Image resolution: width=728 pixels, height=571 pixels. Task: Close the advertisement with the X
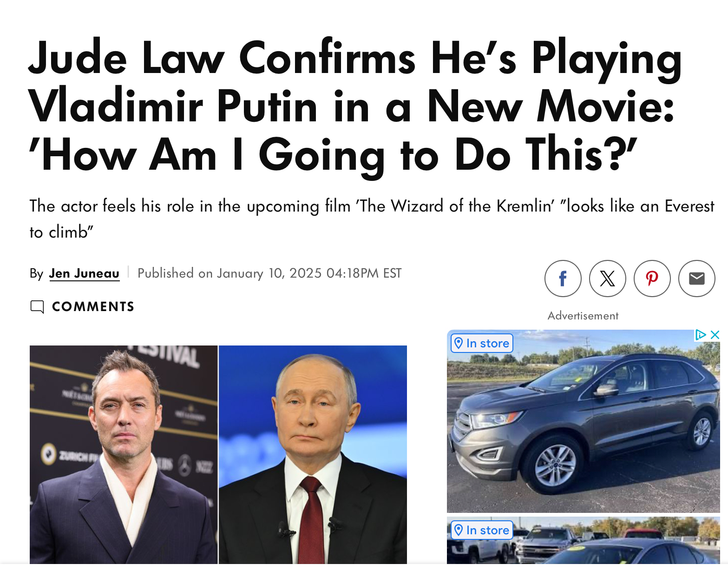click(x=715, y=335)
